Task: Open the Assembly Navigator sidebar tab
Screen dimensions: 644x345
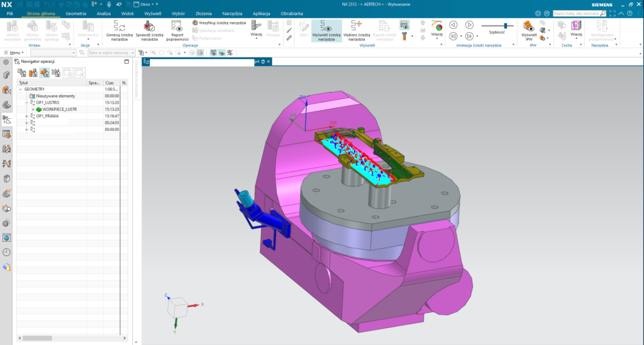Action: 6,76
